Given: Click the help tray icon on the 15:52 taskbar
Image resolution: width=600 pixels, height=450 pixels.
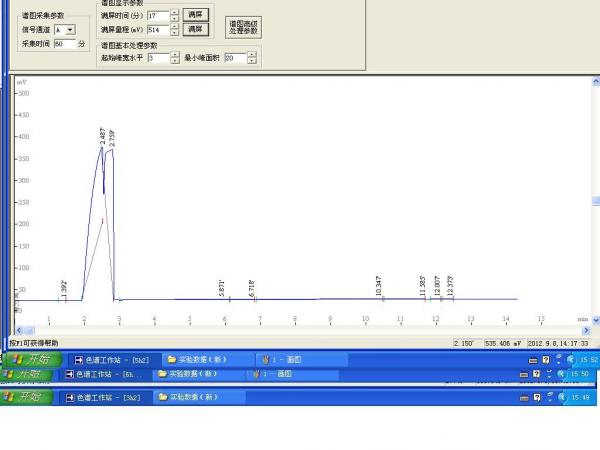Looking at the screenshot, I should pyautogui.click(x=546, y=360).
